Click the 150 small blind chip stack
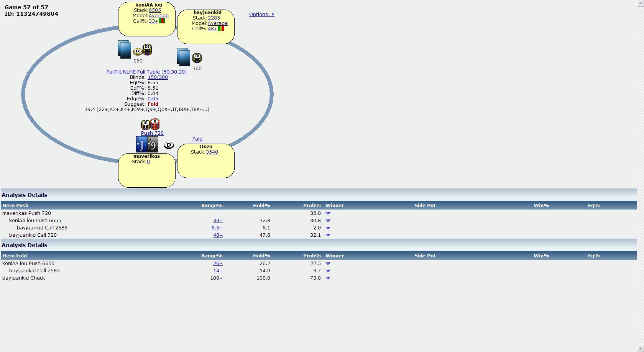The height and width of the screenshot is (352, 644). [x=143, y=50]
